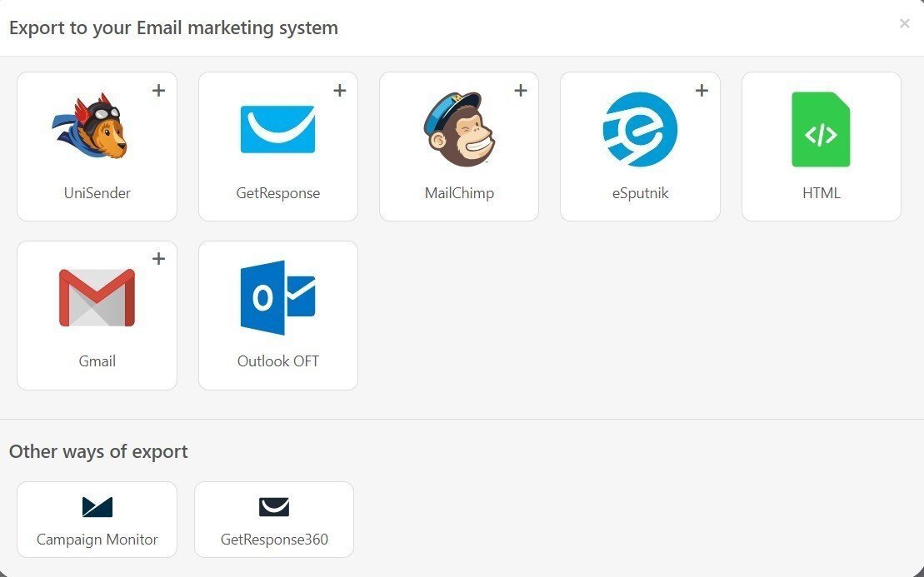The image size is (924, 577).
Task: Expand the plus on MailChimp card
Action: (x=521, y=91)
